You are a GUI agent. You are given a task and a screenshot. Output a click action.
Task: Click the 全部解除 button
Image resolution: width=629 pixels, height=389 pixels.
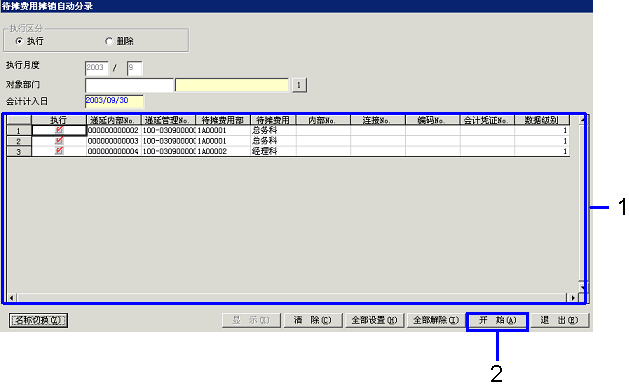(x=436, y=320)
